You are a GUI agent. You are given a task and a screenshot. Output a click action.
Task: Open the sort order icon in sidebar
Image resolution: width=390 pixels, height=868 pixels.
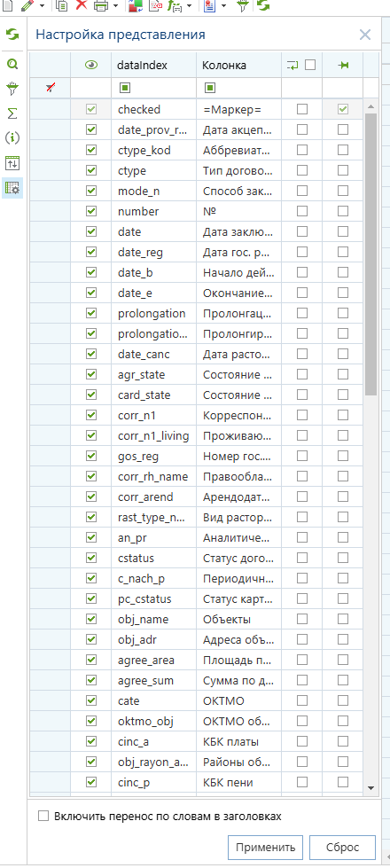coord(12,163)
